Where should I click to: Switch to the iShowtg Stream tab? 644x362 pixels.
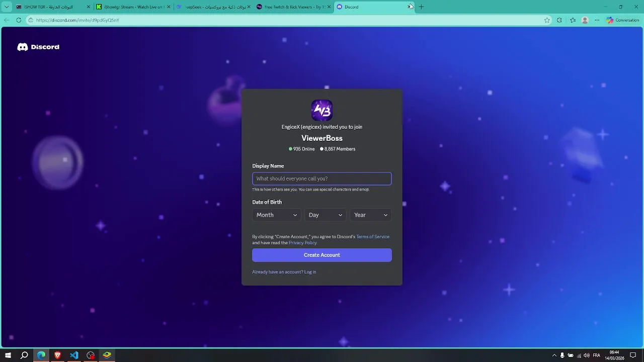(x=133, y=7)
